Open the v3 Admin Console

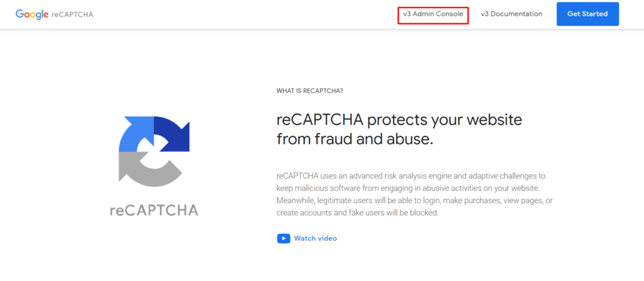pos(433,14)
